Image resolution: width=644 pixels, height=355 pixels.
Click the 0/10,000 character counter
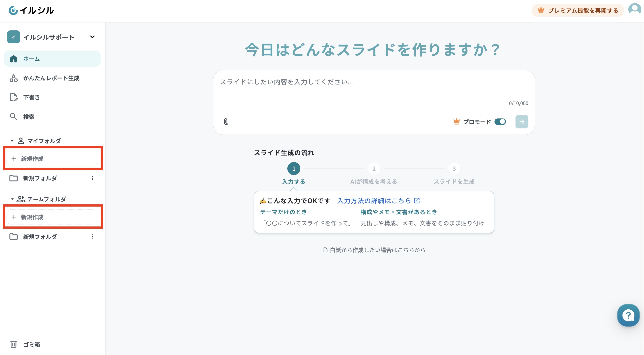click(x=518, y=103)
